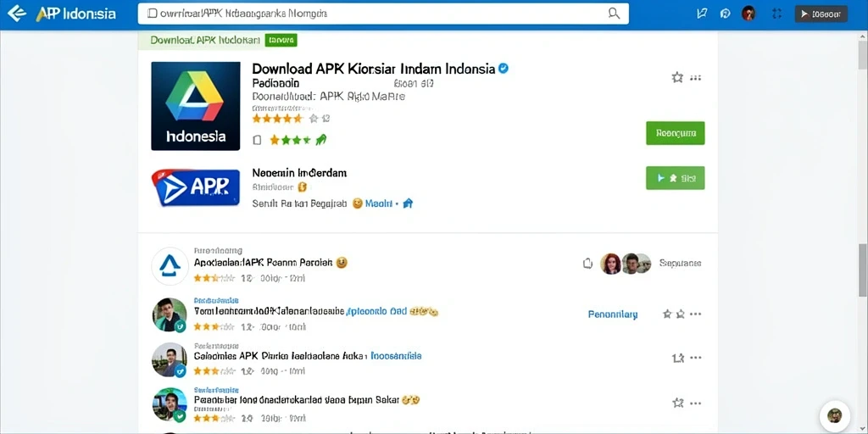Image resolution: width=868 pixels, height=434 pixels.
Task: Click the green play star button for Neoemin
Action: coord(676,178)
